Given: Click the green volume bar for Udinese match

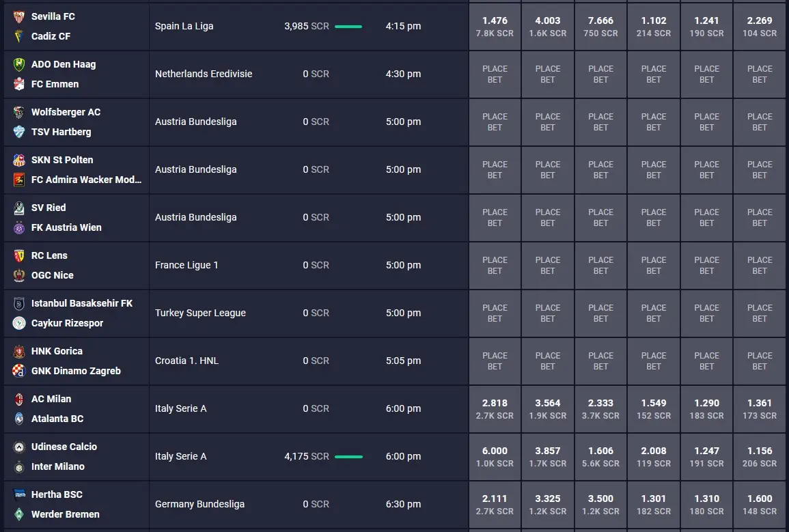Looking at the screenshot, I should click(x=348, y=457).
